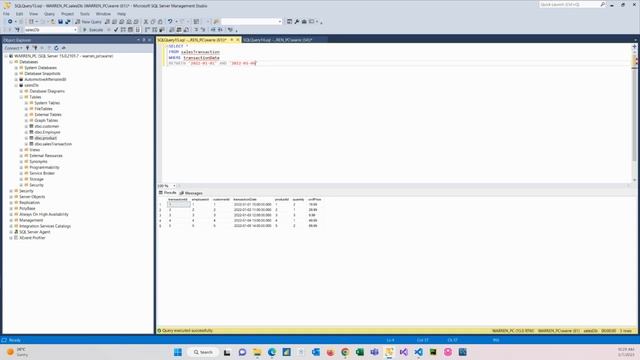Collapse the Databases node
Screen dimensions: 640x360
coord(11,62)
